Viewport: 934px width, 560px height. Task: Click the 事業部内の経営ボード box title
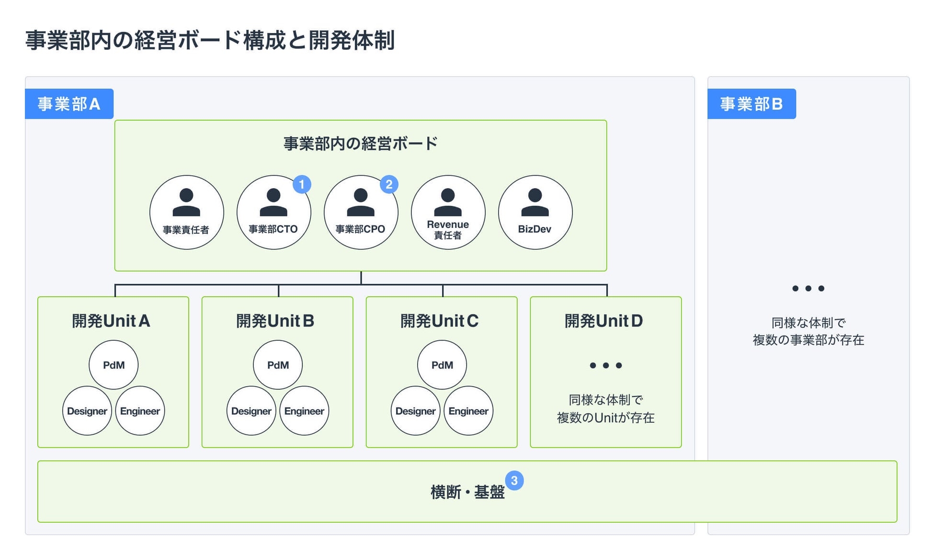tap(360, 144)
